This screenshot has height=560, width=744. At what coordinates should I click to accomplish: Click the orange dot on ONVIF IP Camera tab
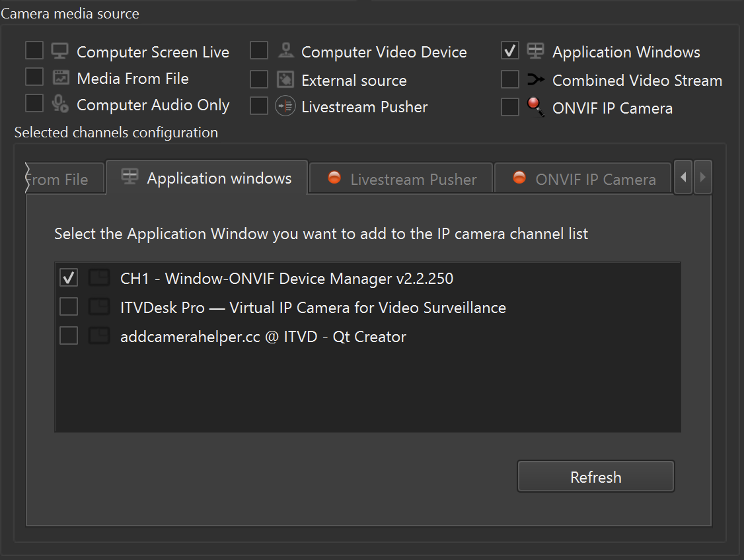519,178
